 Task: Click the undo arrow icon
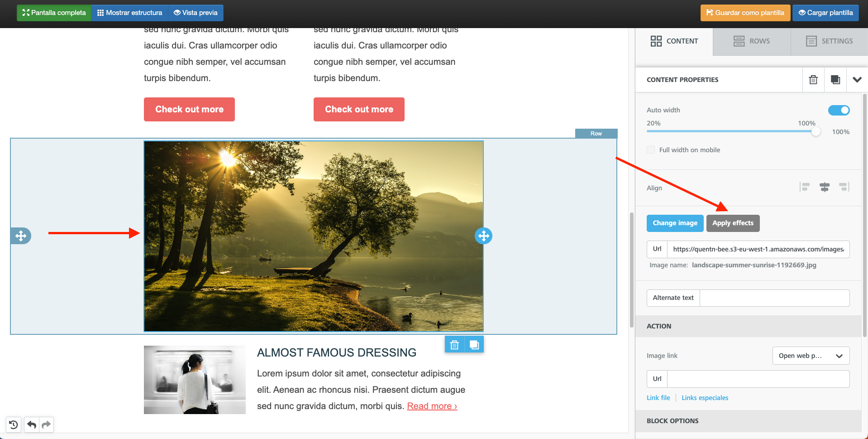[31, 425]
